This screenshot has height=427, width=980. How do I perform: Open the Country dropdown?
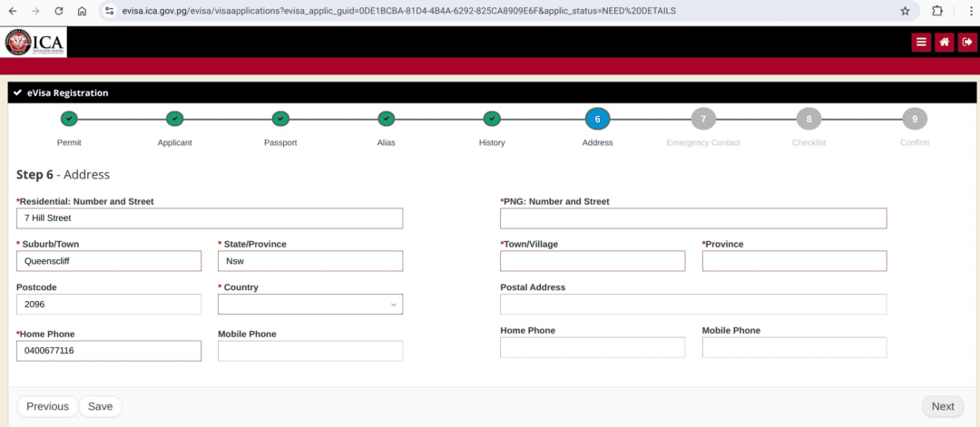point(310,305)
